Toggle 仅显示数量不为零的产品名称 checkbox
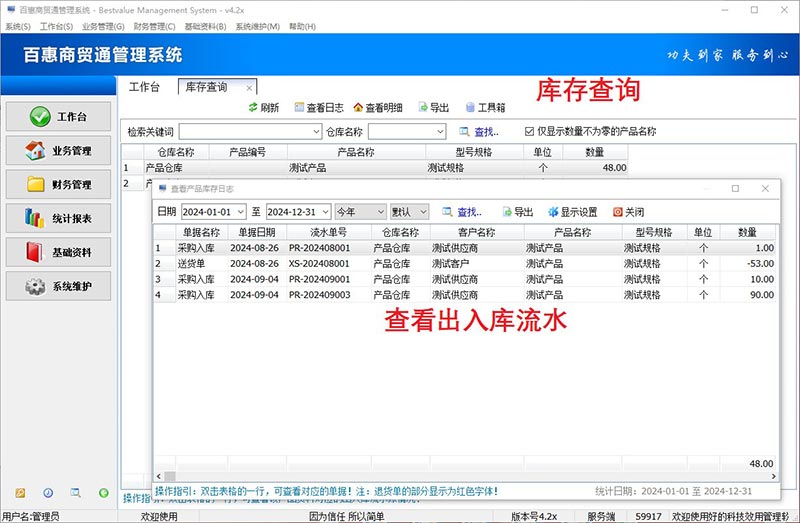This screenshot has width=800, height=523. 530,131
